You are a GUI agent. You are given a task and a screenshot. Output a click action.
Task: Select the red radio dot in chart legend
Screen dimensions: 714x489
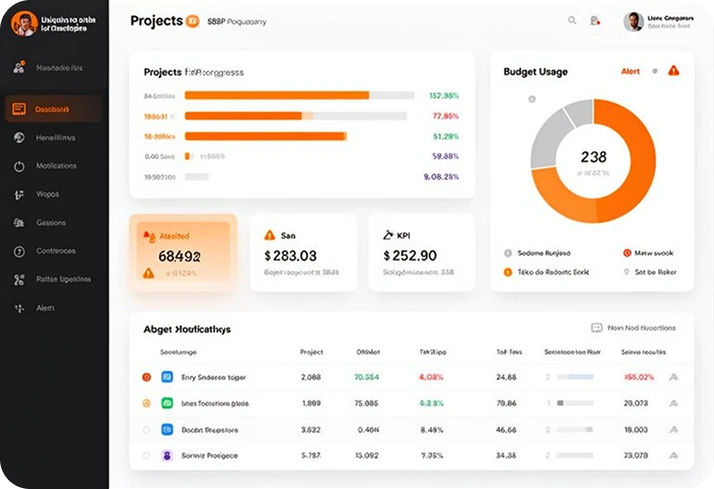tap(627, 253)
